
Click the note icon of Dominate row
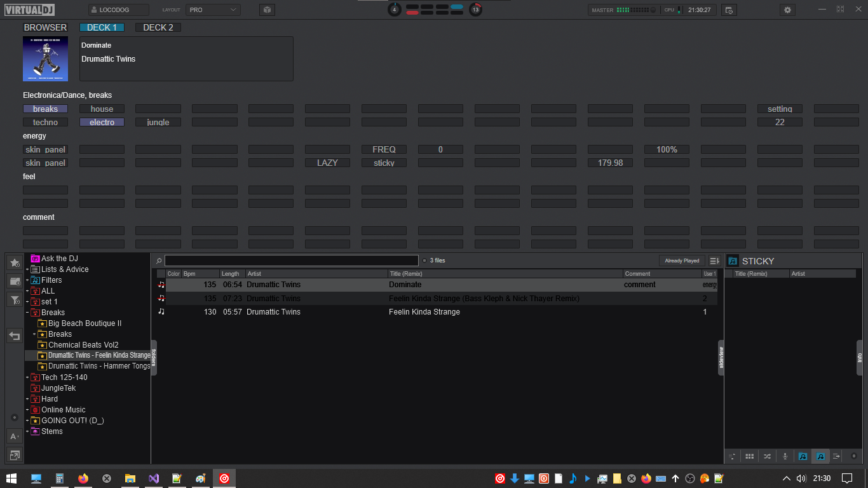pyautogui.click(x=161, y=285)
